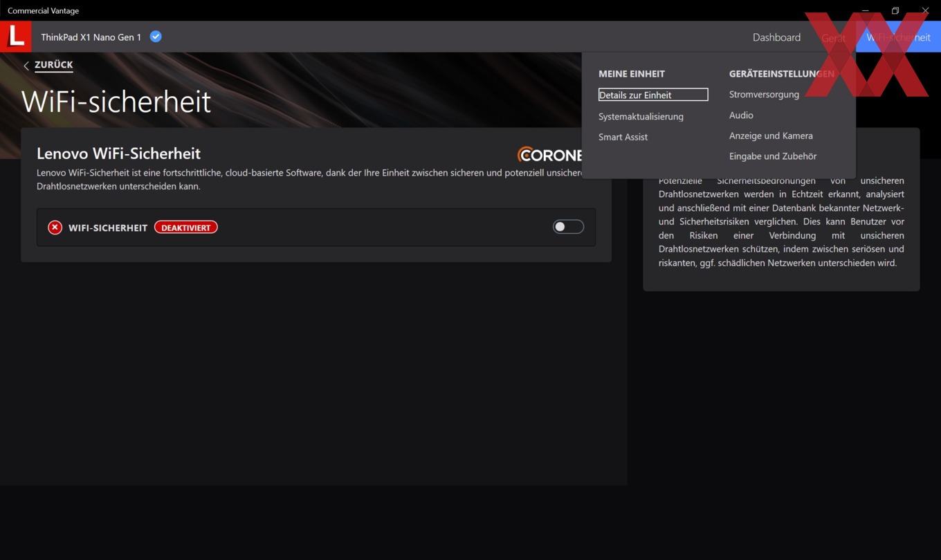Click the Potenzielle Sicherheitsbedrohungen info paragraph
Screen dimensions: 941x560
[x=781, y=221]
